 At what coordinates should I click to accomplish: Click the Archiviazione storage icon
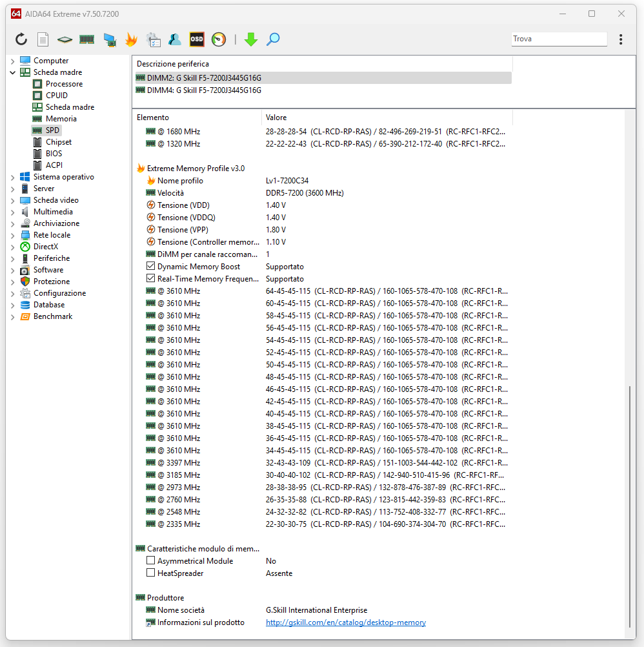(x=25, y=223)
